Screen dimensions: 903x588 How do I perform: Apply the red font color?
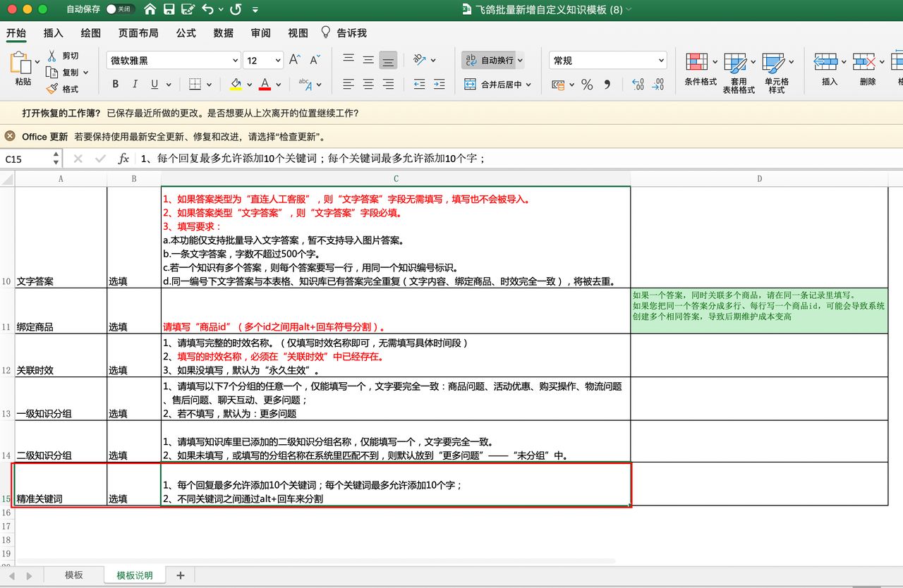pos(265,85)
